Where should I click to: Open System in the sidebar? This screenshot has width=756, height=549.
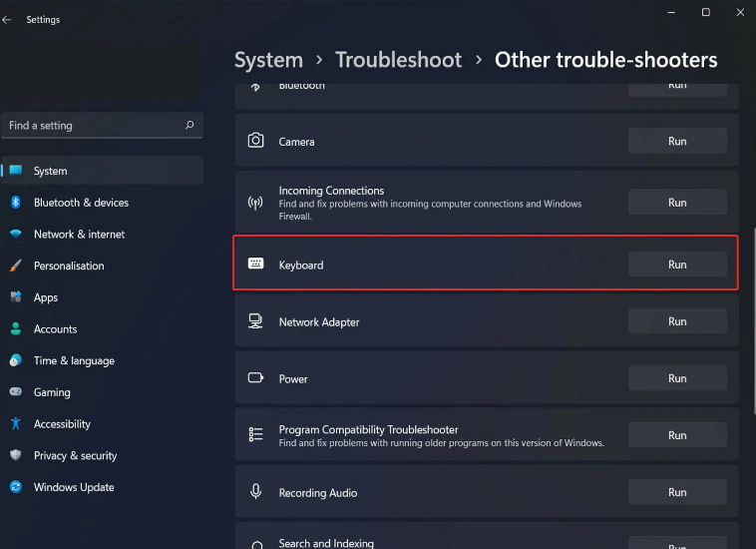(102, 171)
